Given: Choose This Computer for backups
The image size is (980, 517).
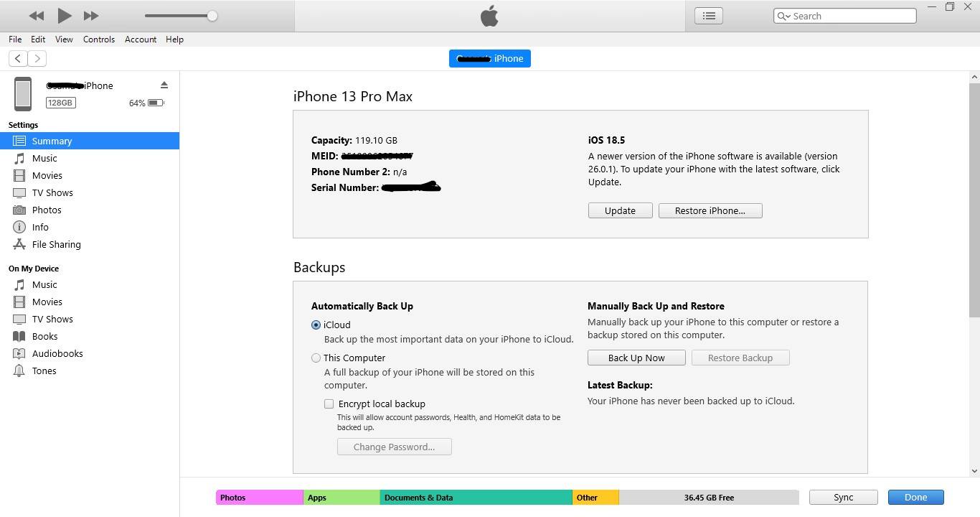Looking at the screenshot, I should coord(316,358).
